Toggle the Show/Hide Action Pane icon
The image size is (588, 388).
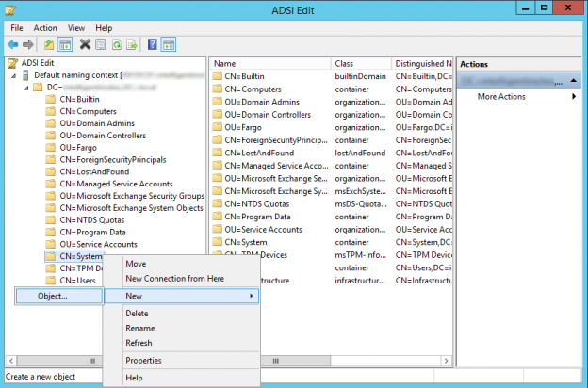pyautogui.click(x=168, y=44)
